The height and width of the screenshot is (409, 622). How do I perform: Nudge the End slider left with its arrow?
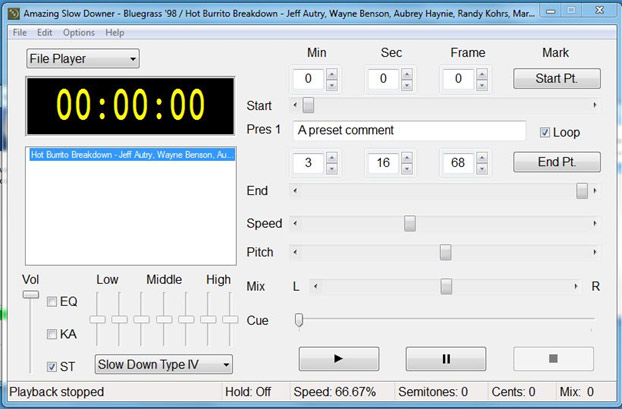click(x=295, y=191)
